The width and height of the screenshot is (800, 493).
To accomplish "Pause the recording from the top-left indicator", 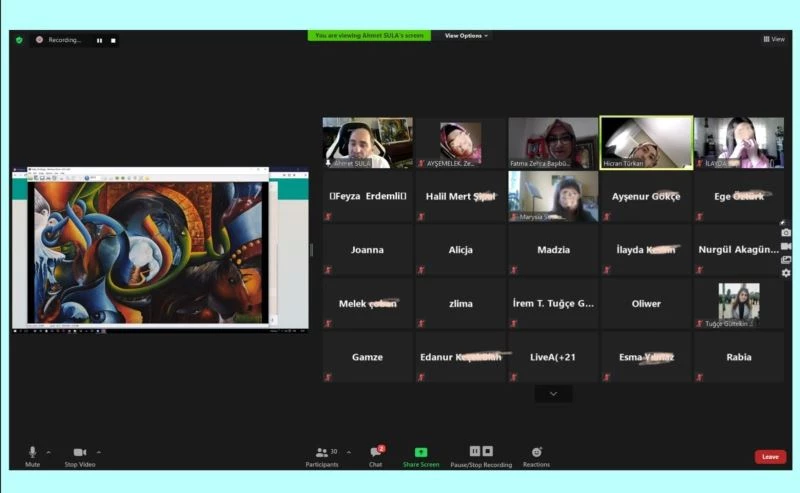I will [x=99, y=41].
